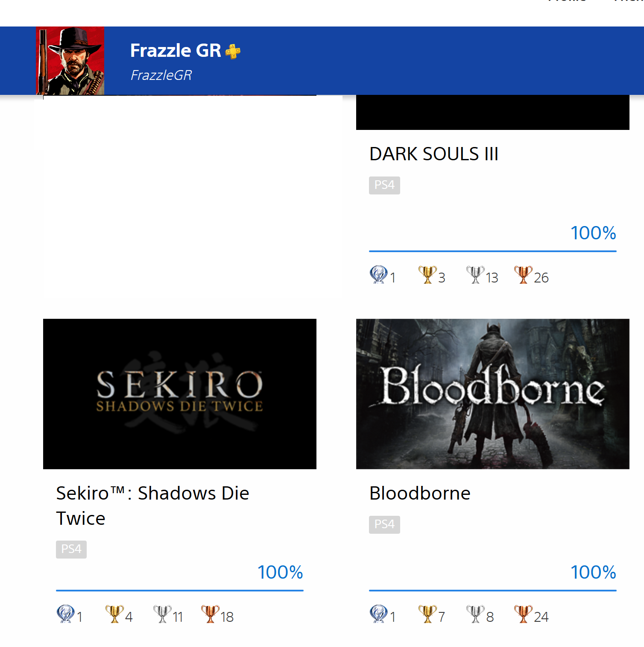Viewport: 644px width, 647px height.
Task: Click the PS4 tag under Dark Souls III
Action: point(384,185)
